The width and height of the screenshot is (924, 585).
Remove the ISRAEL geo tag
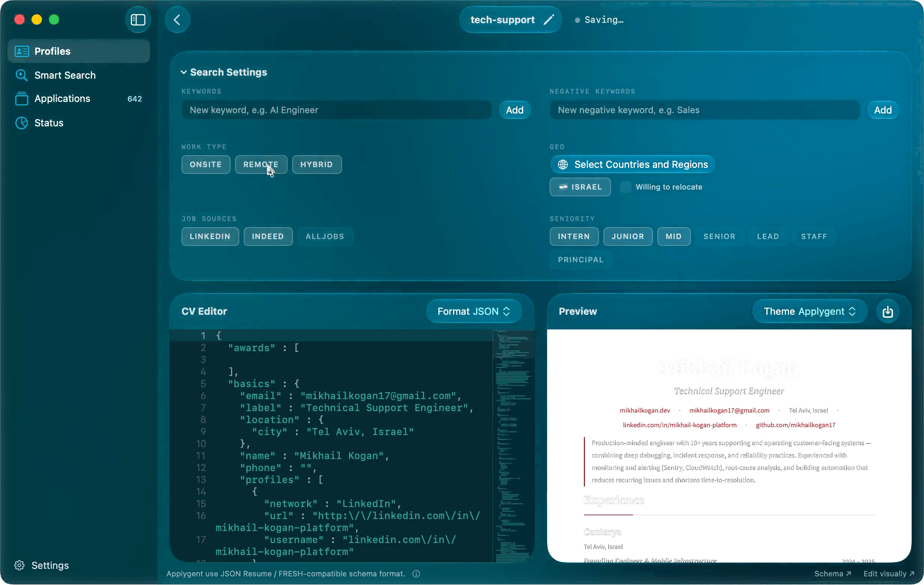tap(580, 187)
